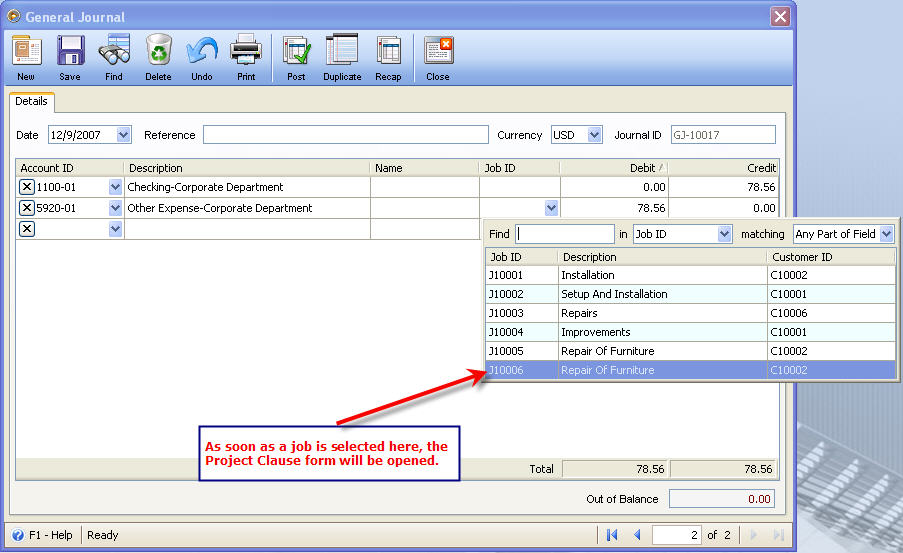Viewport: 903px width, 553px height.
Task: Go to the previous record
Action: point(637,535)
